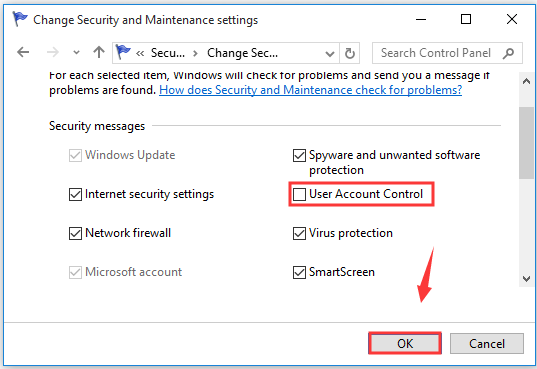
Task: Click the Forward navigation arrow
Action: click(x=53, y=52)
